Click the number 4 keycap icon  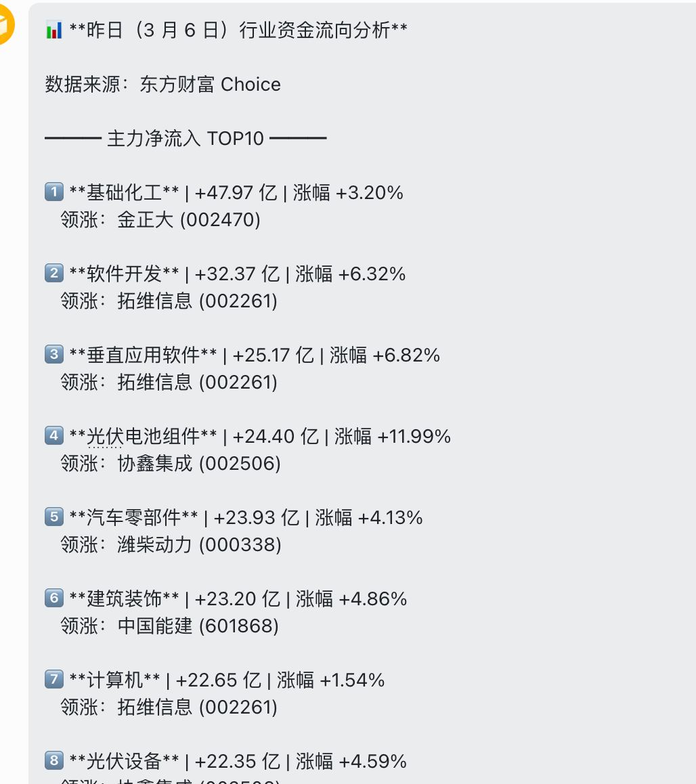pyautogui.click(x=54, y=435)
